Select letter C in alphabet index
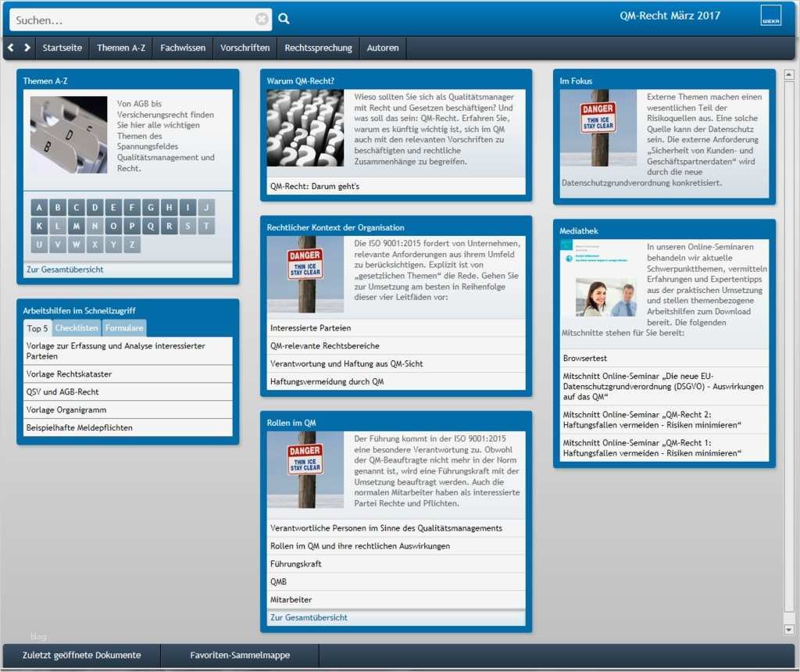This screenshot has width=800, height=672. (x=77, y=208)
